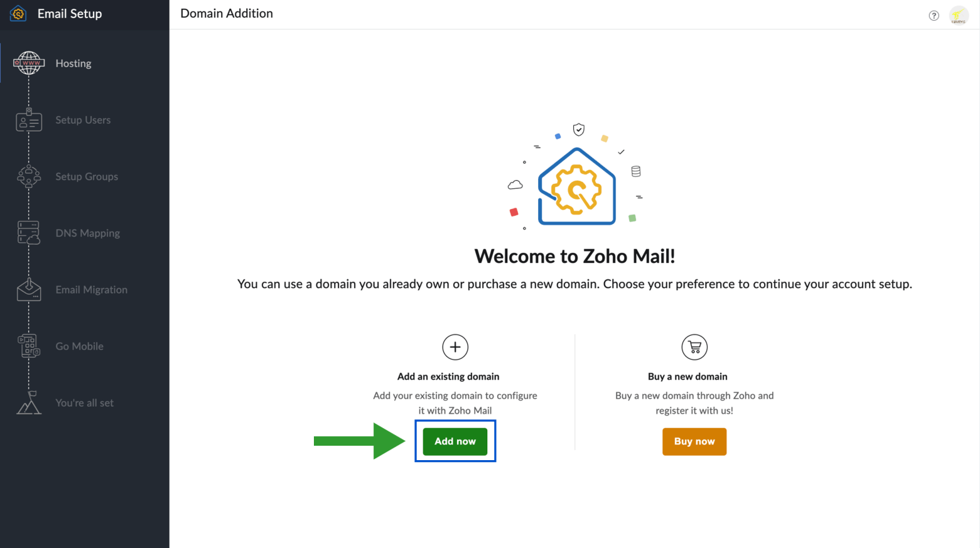Click the Setup Groups icon
The width and height of the screenshot is (980, 548).
click(x=29, y=176)
